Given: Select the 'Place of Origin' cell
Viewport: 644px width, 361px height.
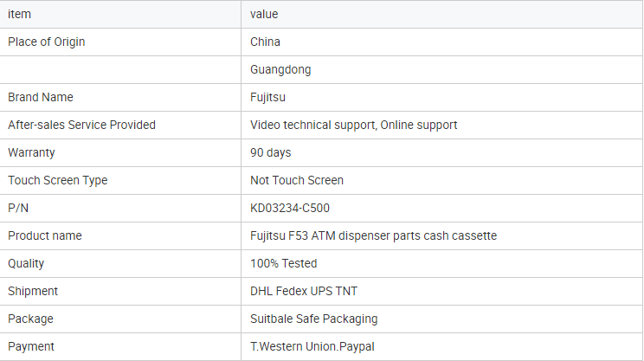Looking at the screenshot, I should (x=47, y=42).
